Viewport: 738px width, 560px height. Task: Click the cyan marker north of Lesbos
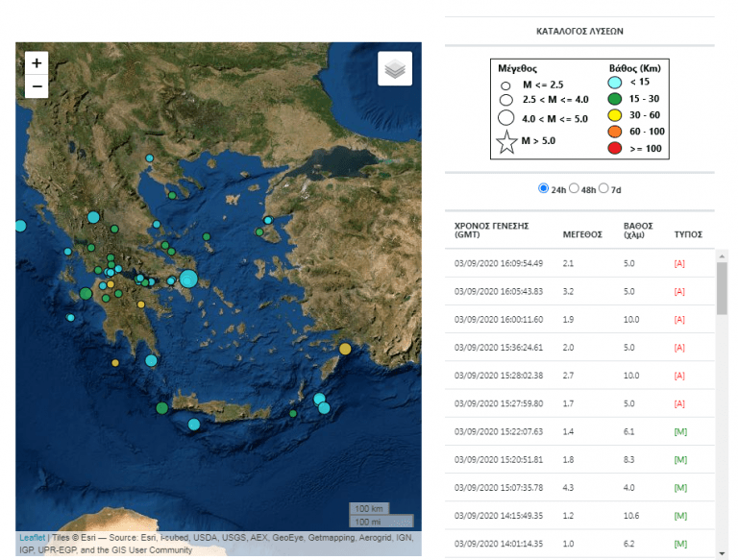pyautogui.click(x=268, y=220)
